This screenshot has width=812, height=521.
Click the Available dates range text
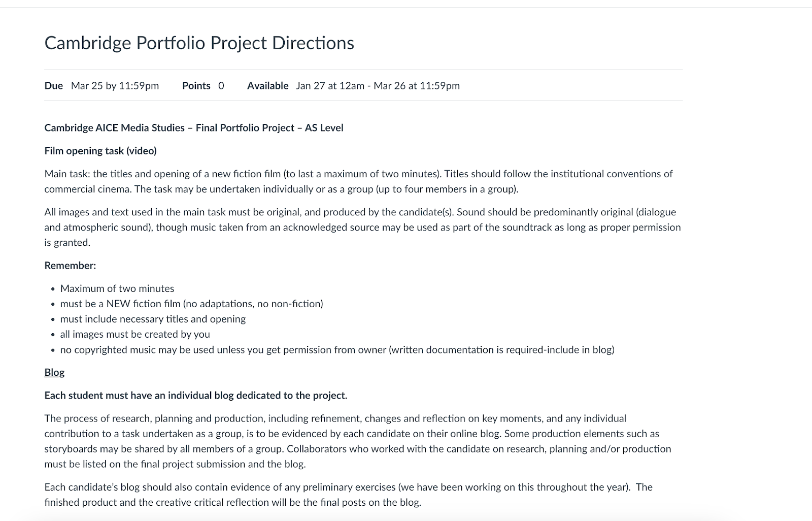point(378,86)
